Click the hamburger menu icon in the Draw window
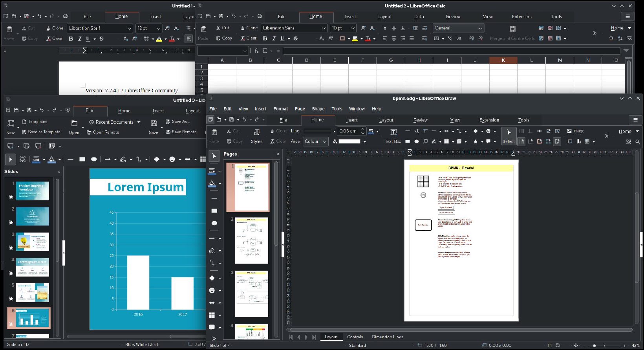644x350 pixels. [x=635, y=120]
